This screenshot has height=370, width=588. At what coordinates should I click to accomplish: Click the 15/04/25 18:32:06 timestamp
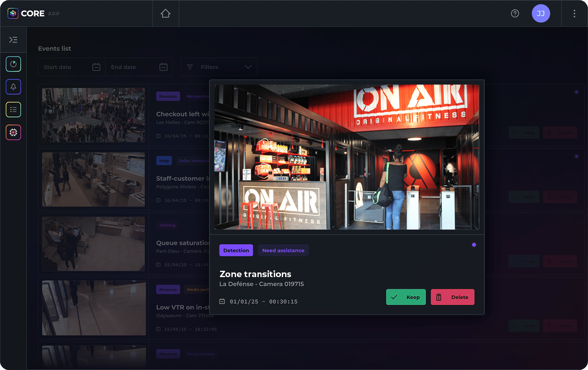(191, 329)
